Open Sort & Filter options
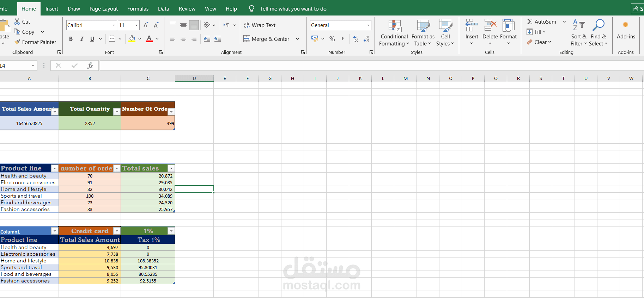 pyautogui.click(x=578, y=33)
